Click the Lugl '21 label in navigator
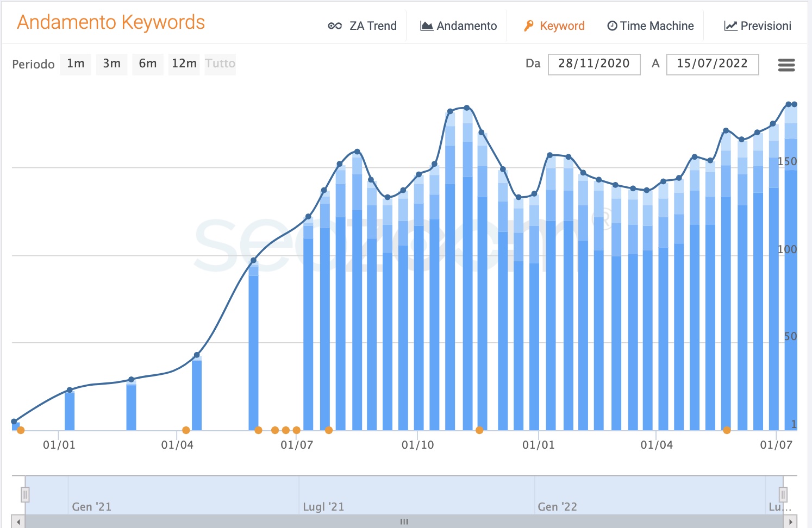 tap(323, 507)
